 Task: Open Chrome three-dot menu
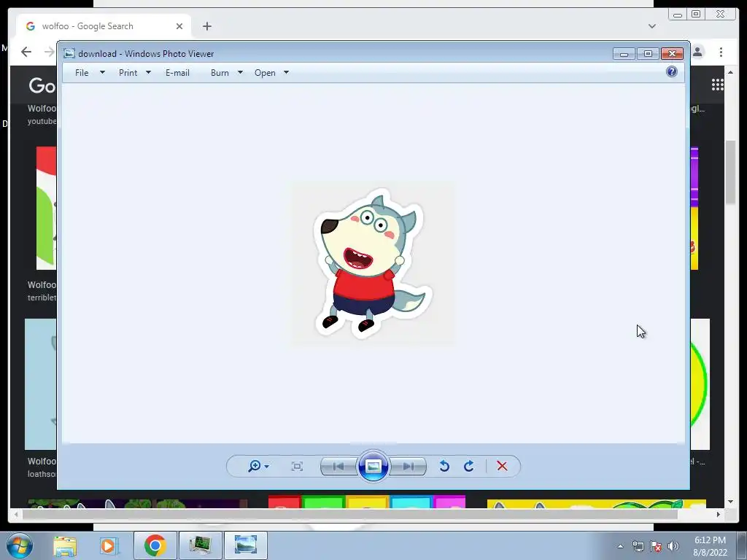click(x=721, y=52)
